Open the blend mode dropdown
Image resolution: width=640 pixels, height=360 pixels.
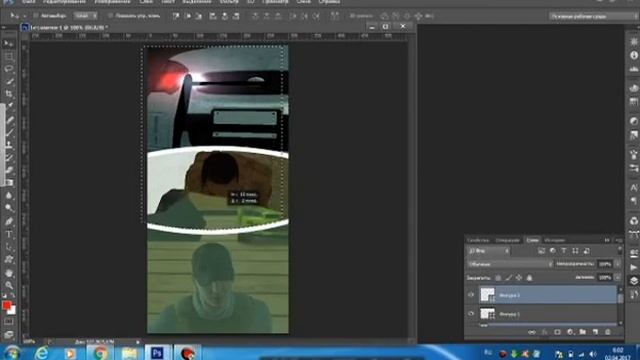click(510, 264)
